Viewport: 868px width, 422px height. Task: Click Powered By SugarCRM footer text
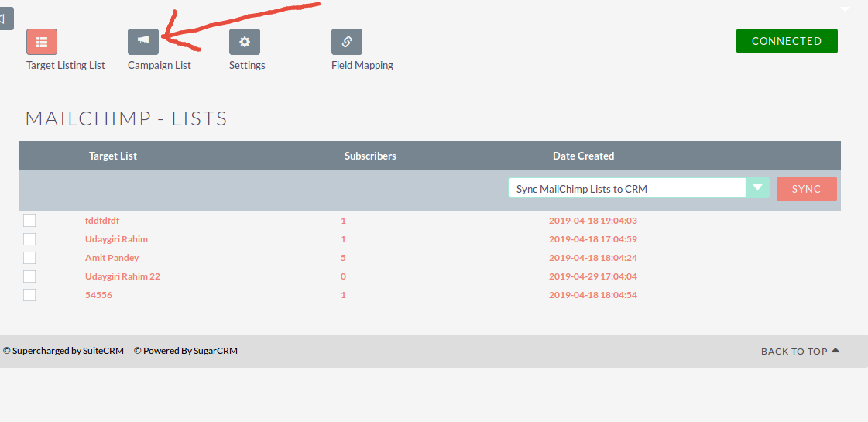(x=186, y=351)
